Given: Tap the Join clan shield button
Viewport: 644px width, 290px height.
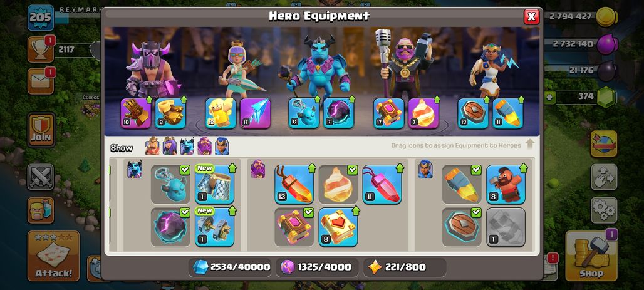Looking at the screenshot, I should pyautogui.click(x=41, y=130).
